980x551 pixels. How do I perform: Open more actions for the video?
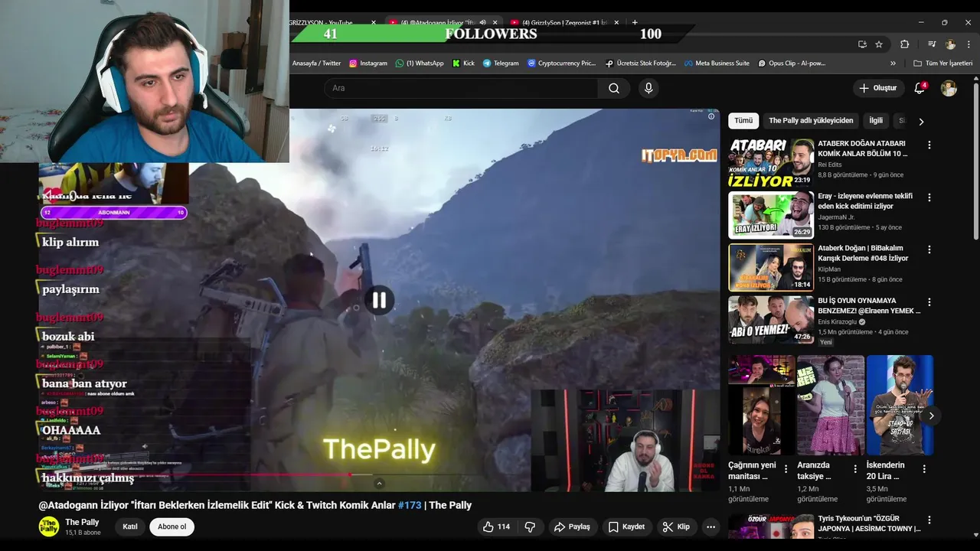point(710,527)
